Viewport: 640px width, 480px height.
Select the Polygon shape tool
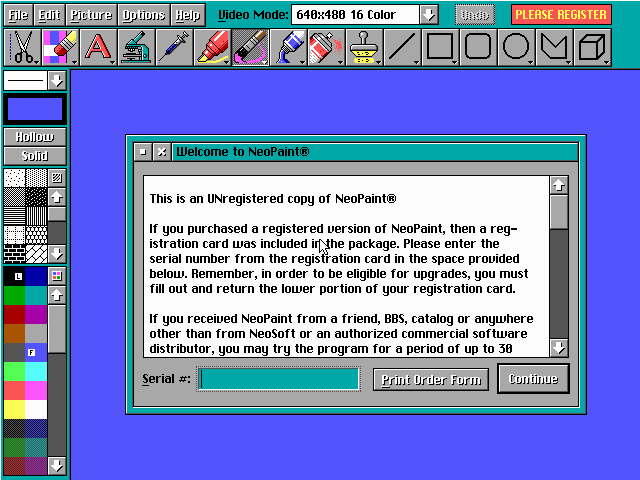(x=554, y=47)
